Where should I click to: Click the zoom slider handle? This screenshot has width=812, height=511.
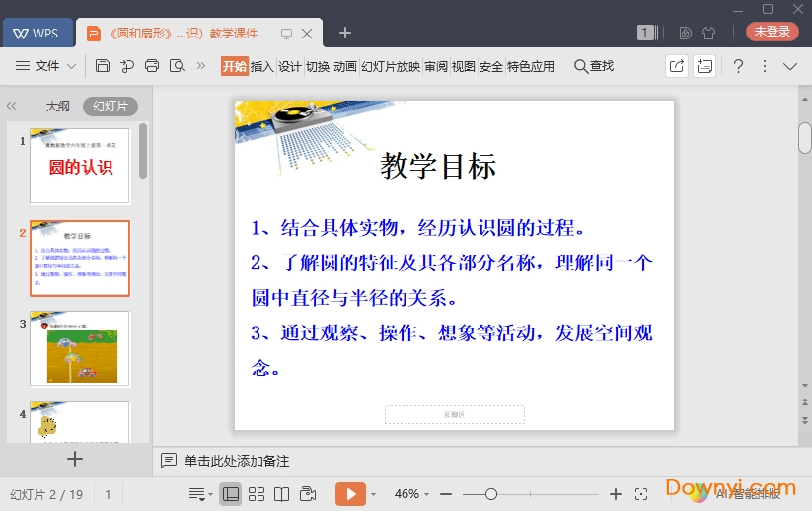click(x=491, y=494)
